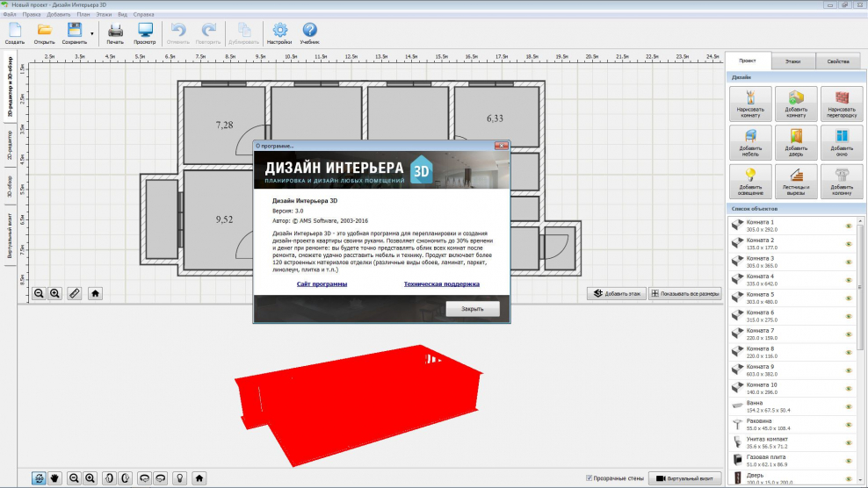Open the Справка menu
The image size is (868, 488).
pos(143,14)
